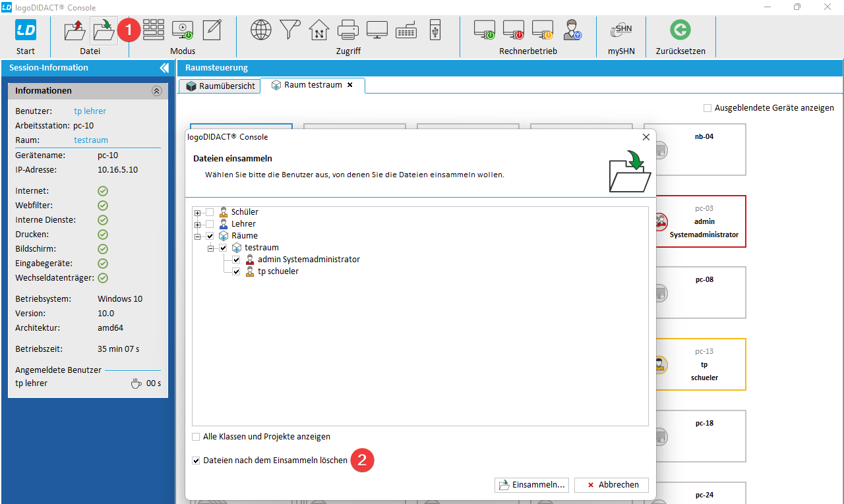This screenshot has height=504, width=844.
Task: Toggle the keyboard input devices icon
Action: (x=406, y=30)
